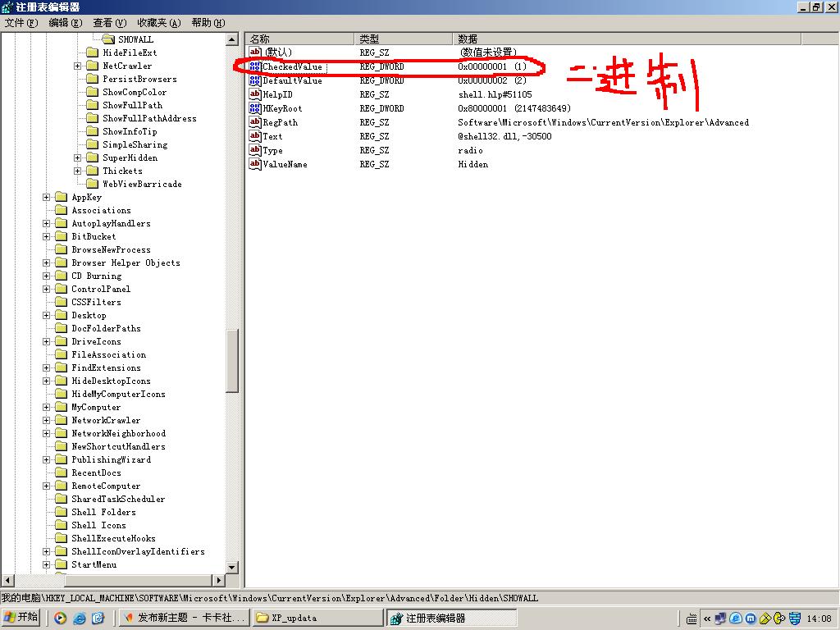Switch to 发布新主题 taskbar window
This screenshot has width=840, height=630.
185,618
